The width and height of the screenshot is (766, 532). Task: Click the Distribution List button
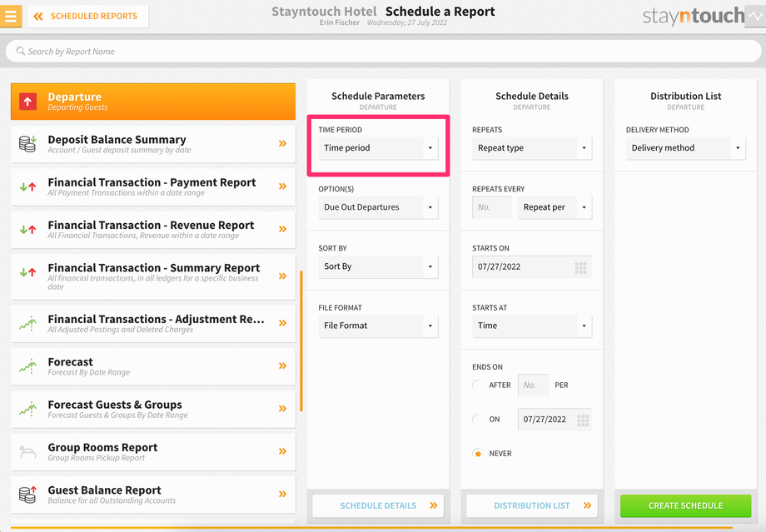(x=532, y=505)
